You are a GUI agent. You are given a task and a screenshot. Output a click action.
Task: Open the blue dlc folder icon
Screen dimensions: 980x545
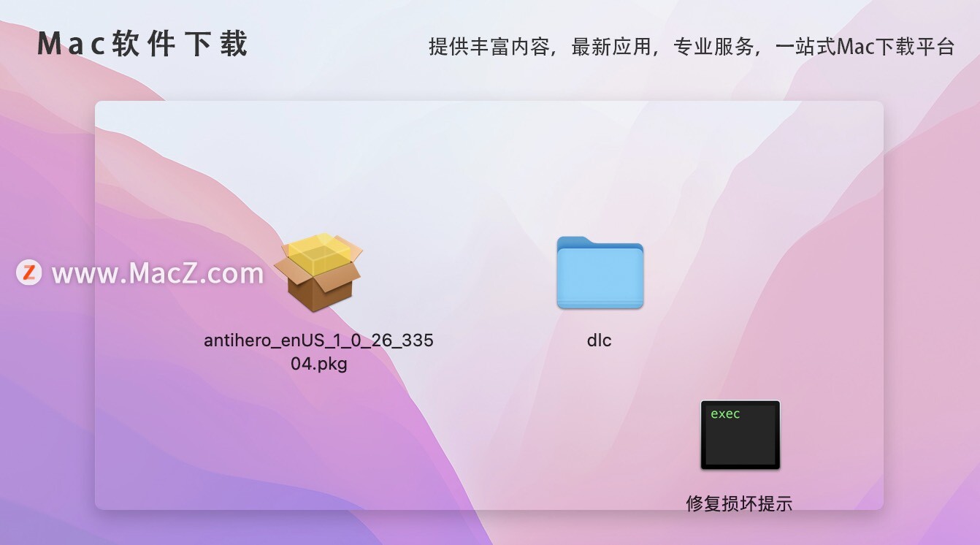point(600,272)
